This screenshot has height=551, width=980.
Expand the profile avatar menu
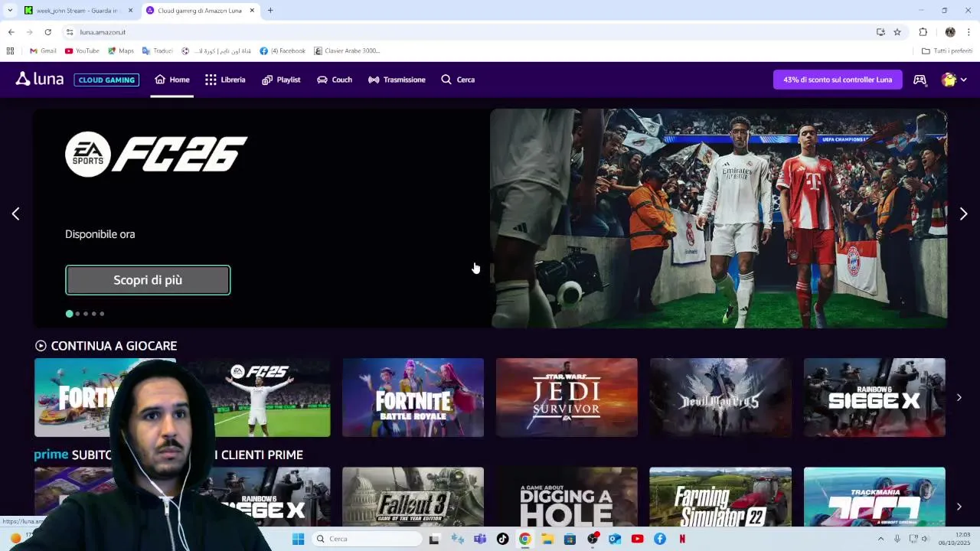[954, 80]
